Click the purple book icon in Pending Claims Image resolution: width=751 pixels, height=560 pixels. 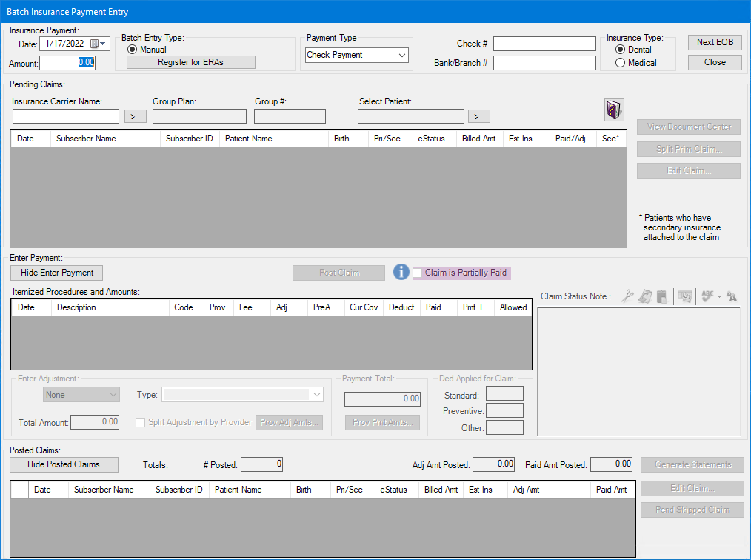pyautogui.click(x=614, y=110)
